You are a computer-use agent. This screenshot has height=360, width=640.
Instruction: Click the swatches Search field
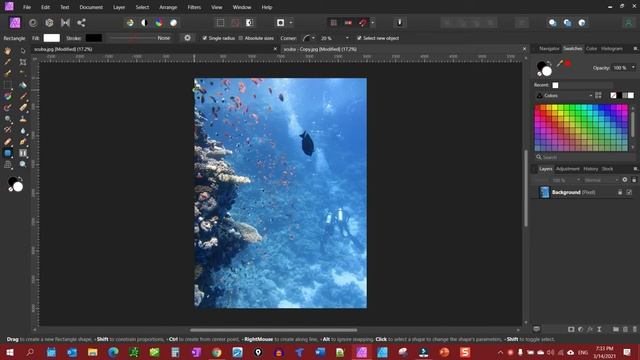(x=584, y=157)
